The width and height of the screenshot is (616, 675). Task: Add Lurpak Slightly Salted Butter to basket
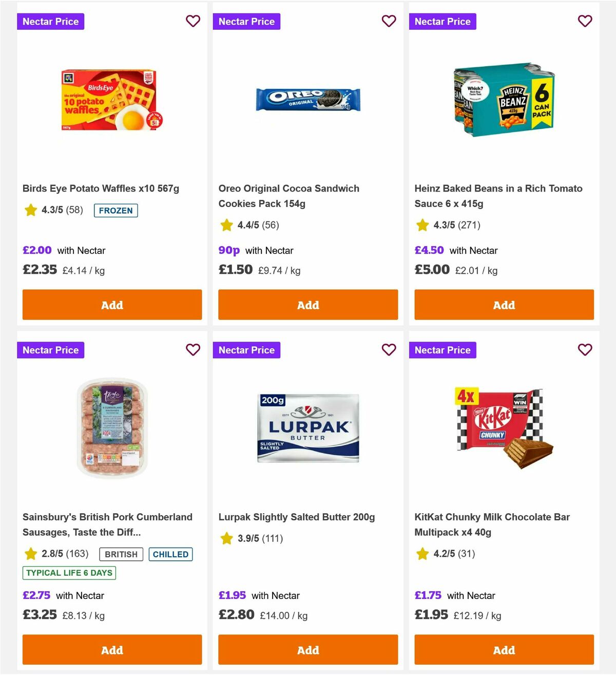point(307,650)
